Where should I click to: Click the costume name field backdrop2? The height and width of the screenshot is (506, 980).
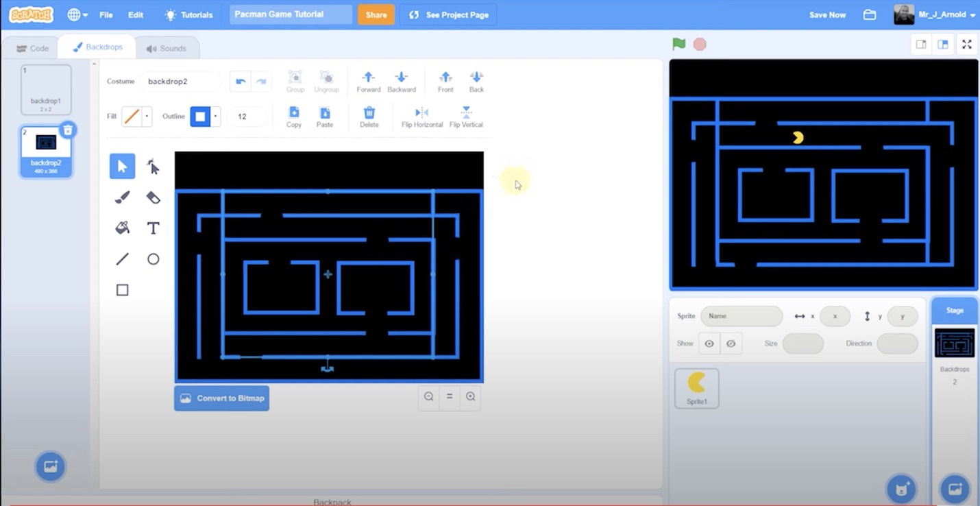(181, 81)
